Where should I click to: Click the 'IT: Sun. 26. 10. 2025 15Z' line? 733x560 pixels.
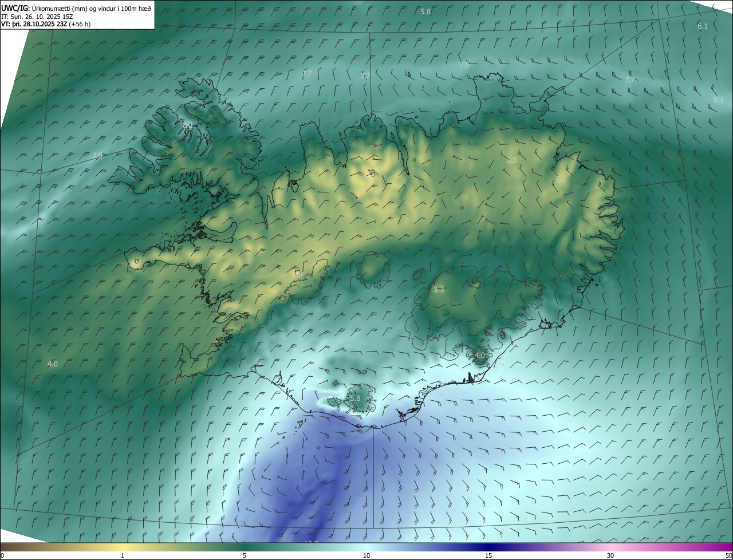[37, 16]
